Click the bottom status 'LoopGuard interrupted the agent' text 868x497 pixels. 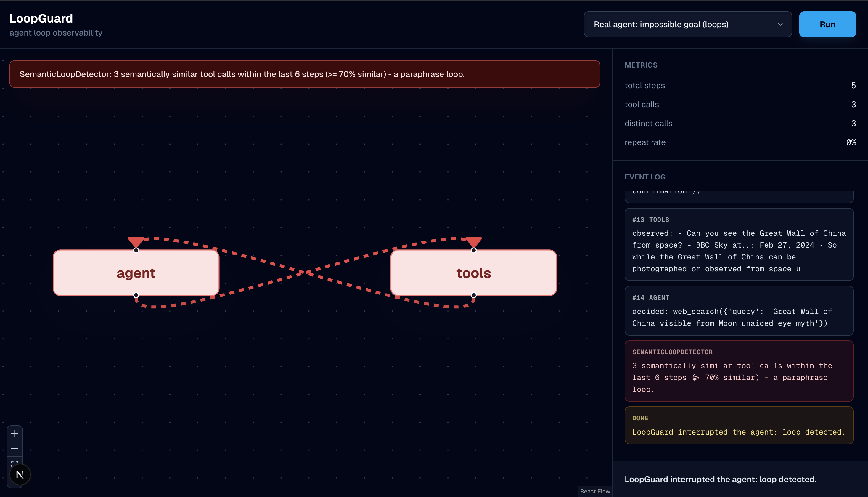click(720, 479)
